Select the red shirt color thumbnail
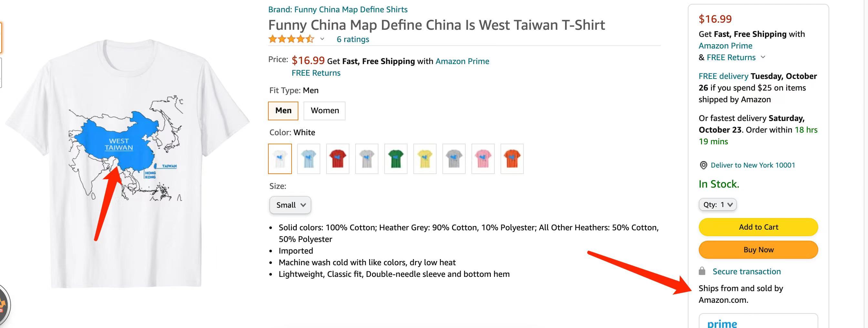This screenshot has width=868, height=328. [x=338, y=159]
